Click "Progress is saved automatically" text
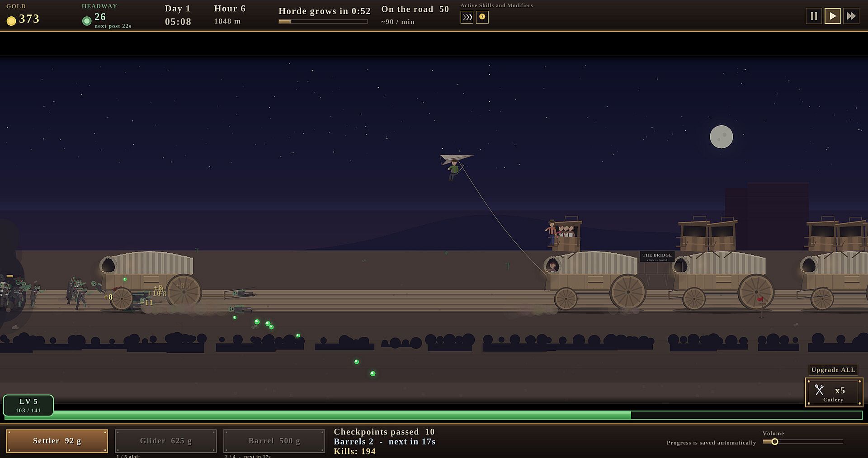Viewport: 868px width, 458px height. [x=711, y=443]
